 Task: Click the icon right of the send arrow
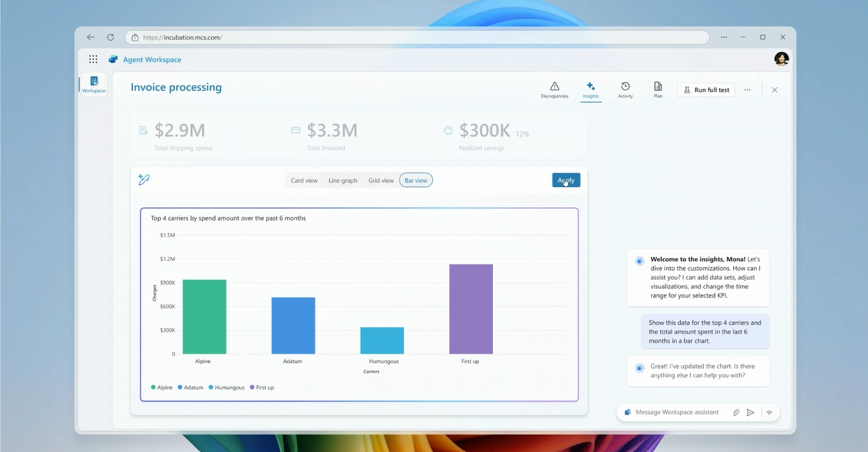pyautogui.click(x=769, y=412)
